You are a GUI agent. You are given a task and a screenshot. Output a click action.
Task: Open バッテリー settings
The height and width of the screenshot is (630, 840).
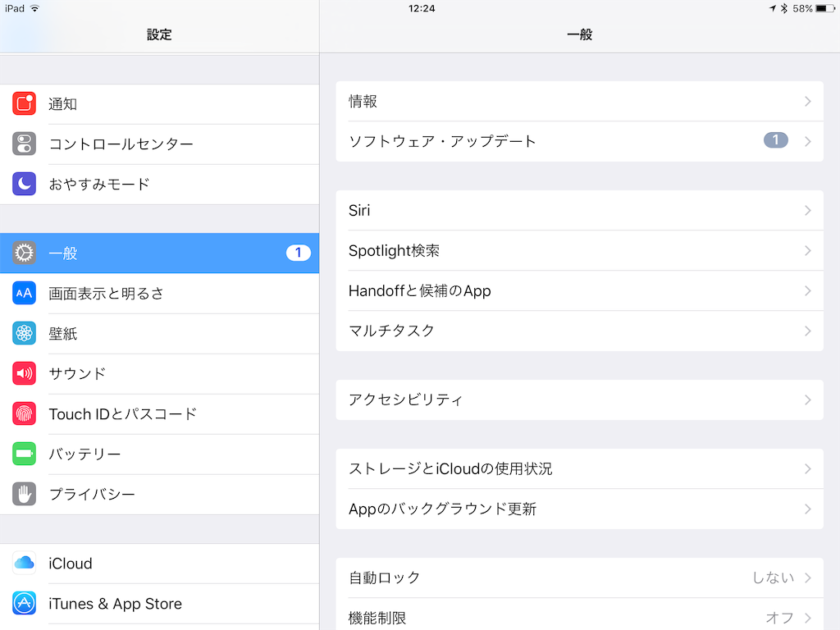tap(160, 454)
